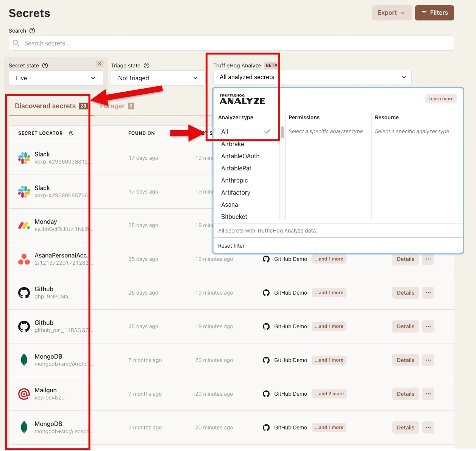Click the Mailgun secret logo icon
This screenshot has height=451, width=476.
pos(24,394)
